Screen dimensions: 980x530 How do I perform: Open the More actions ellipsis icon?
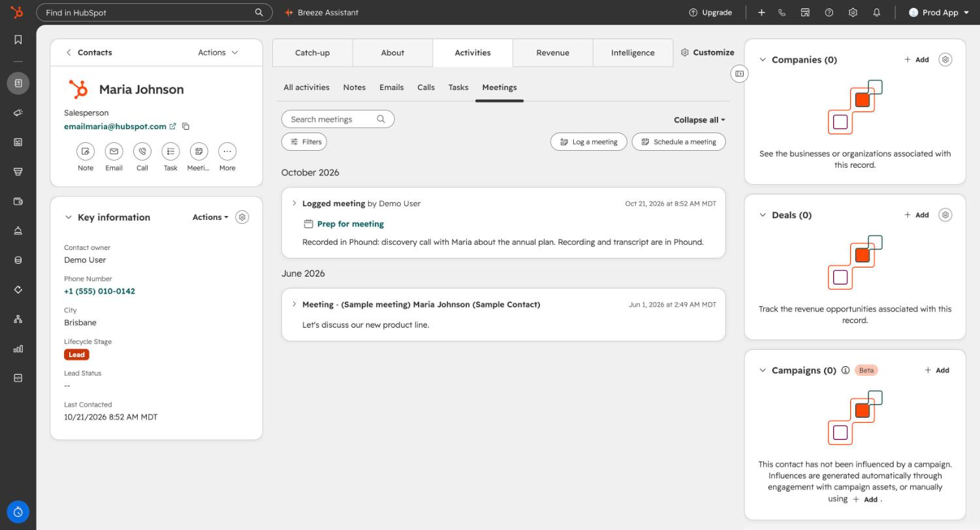coord(227,151)
